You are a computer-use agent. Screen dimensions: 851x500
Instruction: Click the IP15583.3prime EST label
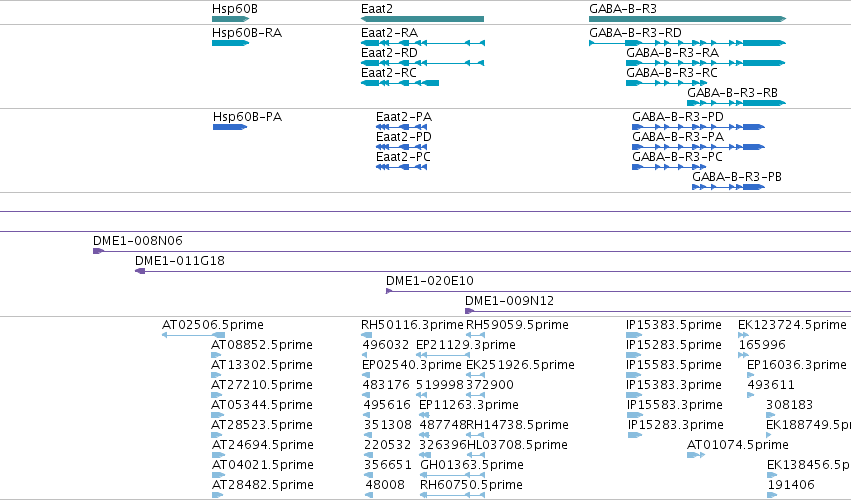click(x=675, y=405)
